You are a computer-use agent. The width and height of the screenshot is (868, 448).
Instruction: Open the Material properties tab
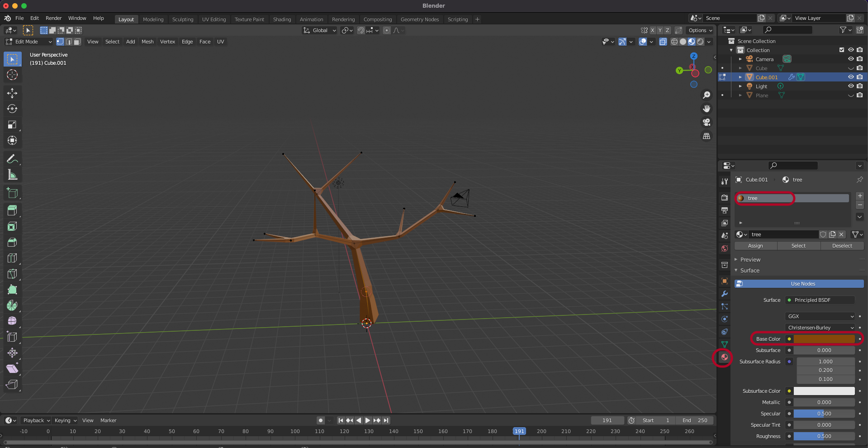(724, 357)
